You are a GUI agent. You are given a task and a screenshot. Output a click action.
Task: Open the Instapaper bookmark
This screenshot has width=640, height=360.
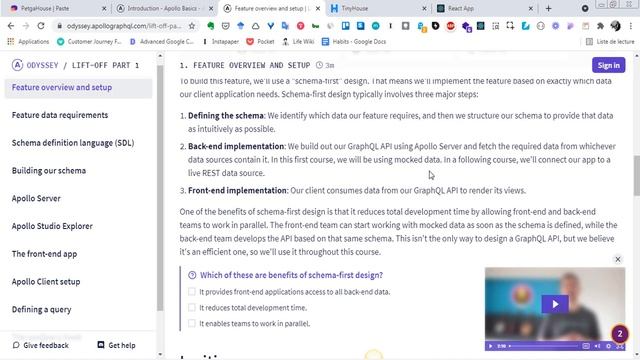tap(221, 41)
